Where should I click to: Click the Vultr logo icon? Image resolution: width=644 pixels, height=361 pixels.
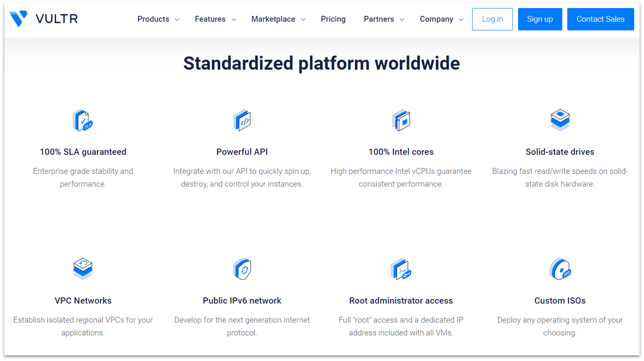(19, 19)
